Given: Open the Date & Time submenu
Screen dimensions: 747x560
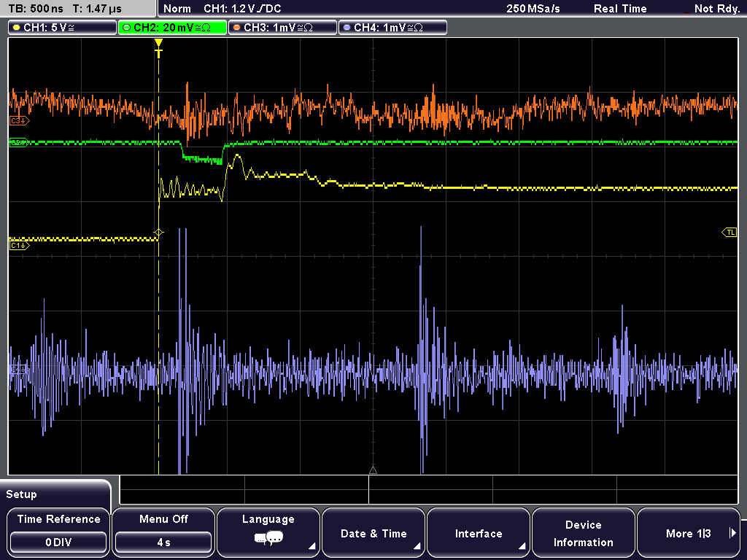Looking at the screenshot, I should point(373,532).
